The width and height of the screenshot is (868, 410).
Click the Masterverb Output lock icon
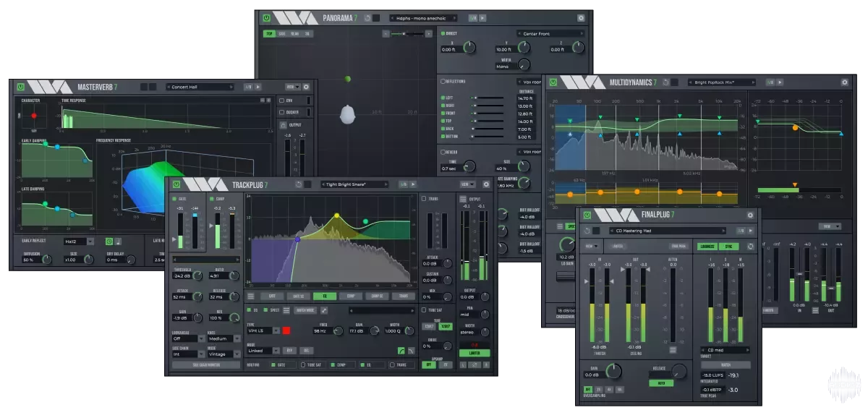point(283,125)
